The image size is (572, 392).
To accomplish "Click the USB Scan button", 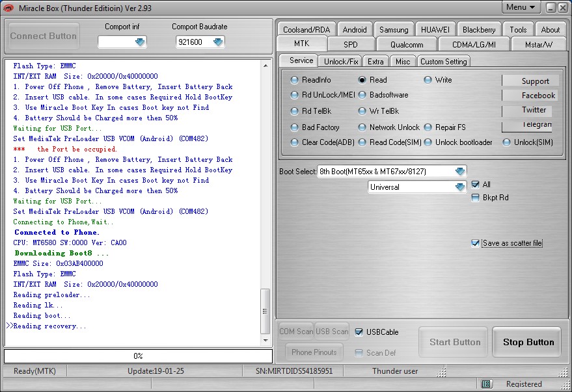I will (x=332, y=331).
